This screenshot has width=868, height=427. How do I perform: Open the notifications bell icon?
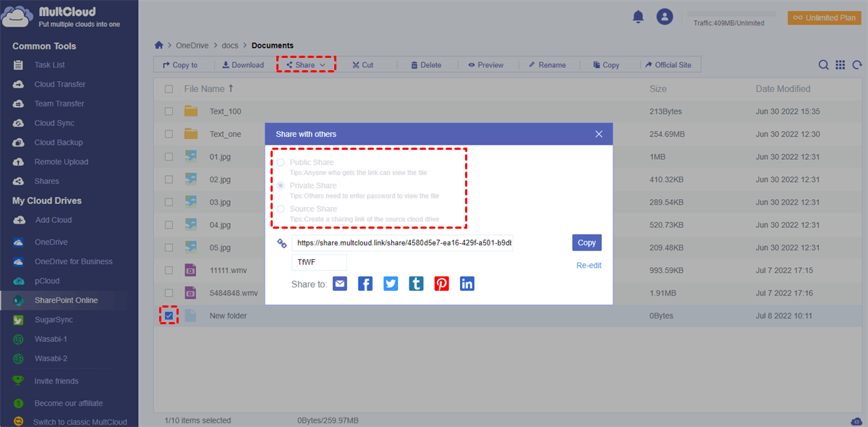(638, 17)
